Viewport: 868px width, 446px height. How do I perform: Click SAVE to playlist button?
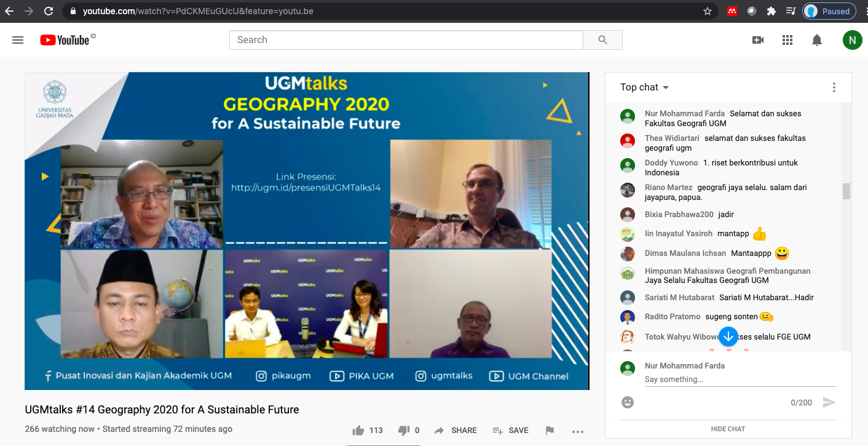(510, 431)
